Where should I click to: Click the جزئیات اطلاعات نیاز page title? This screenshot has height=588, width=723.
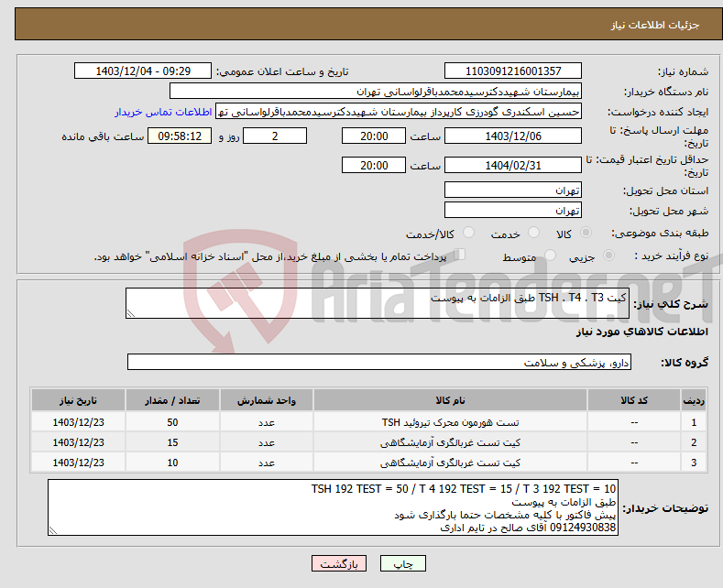click(655, 25)
